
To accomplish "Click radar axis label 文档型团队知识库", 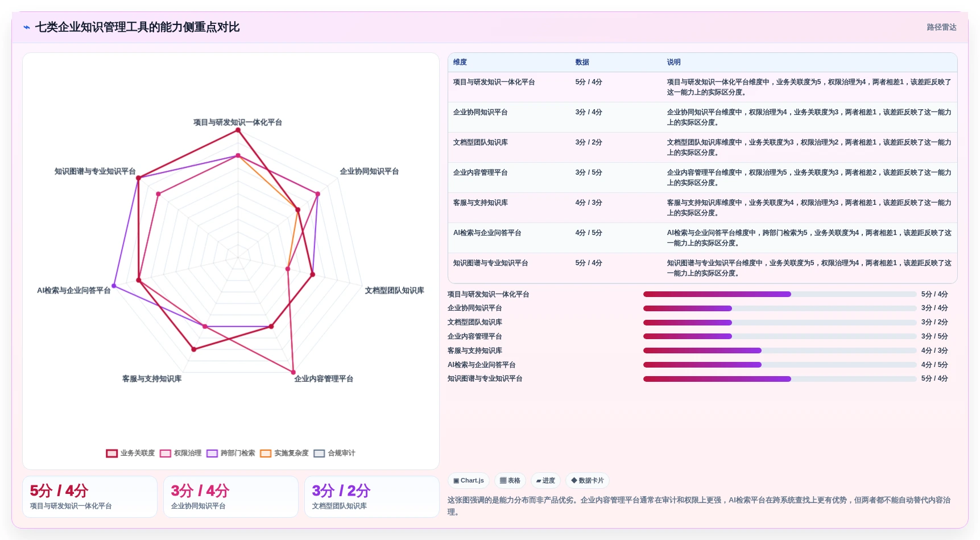I will pyautogui.click(x=394, y=290).
